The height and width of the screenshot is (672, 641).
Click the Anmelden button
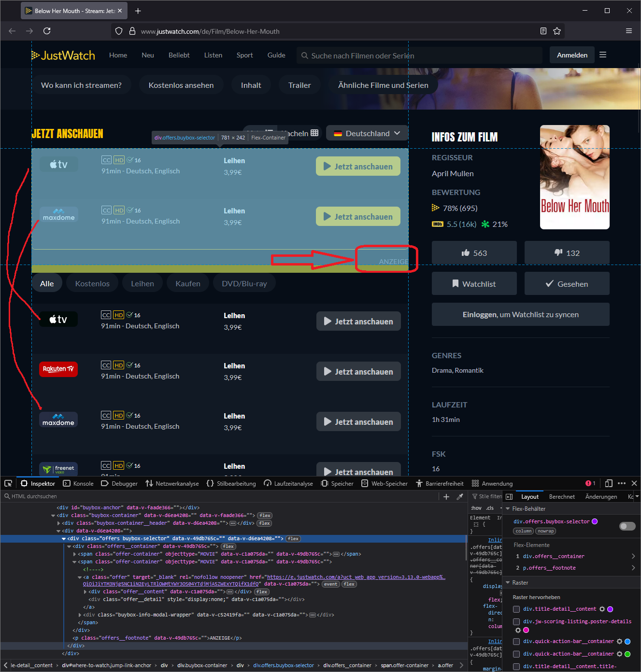pos(572,55)
